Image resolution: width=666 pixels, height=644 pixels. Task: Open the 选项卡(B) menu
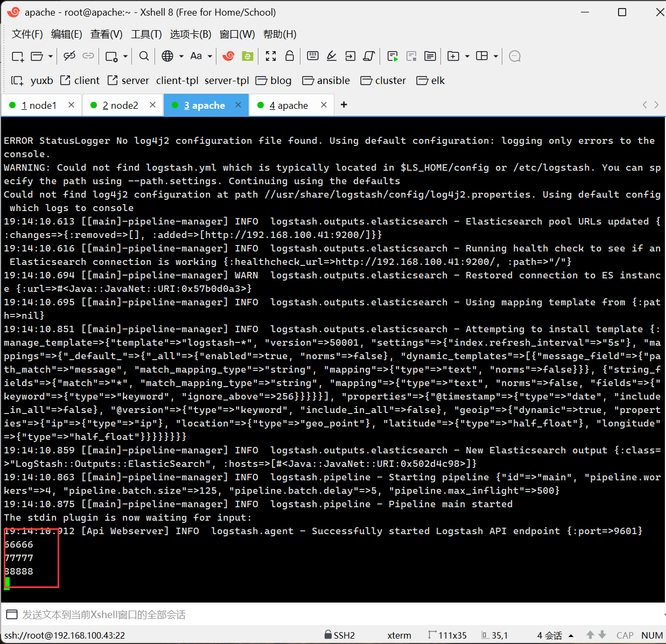(x=191, y=34)
